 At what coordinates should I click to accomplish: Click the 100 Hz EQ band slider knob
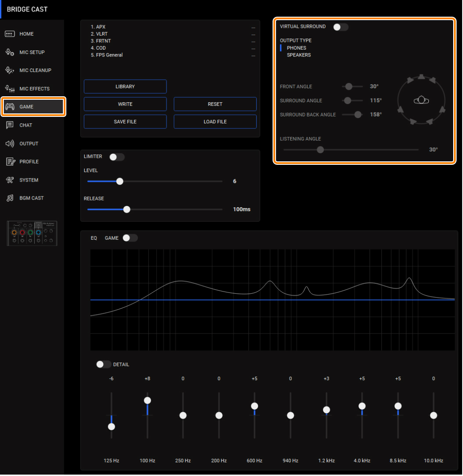[x=148, y=400]
